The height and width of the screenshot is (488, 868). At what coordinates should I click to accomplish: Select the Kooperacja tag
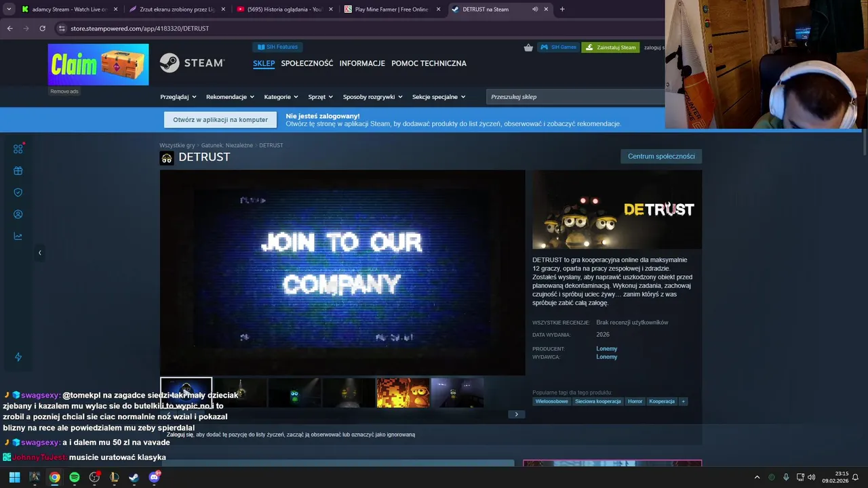click(661, 401)
